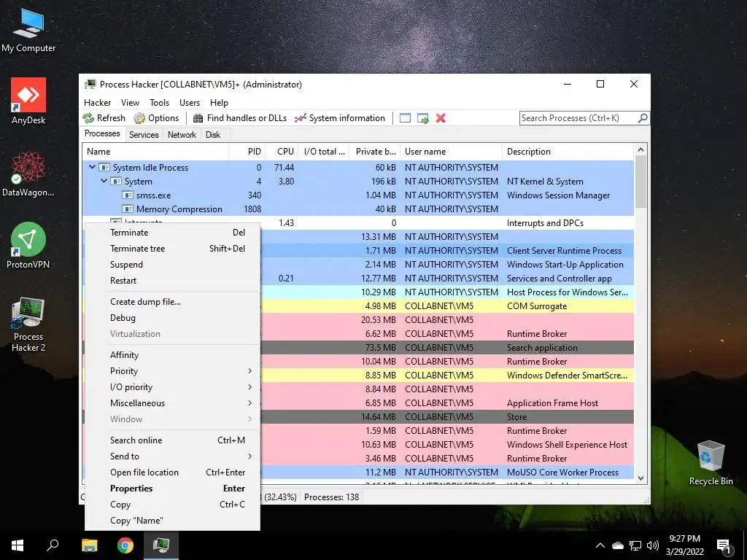Viewport: 747px width, 560px height.
Task: Sort by the PID column header
Action: coord(247,152)
